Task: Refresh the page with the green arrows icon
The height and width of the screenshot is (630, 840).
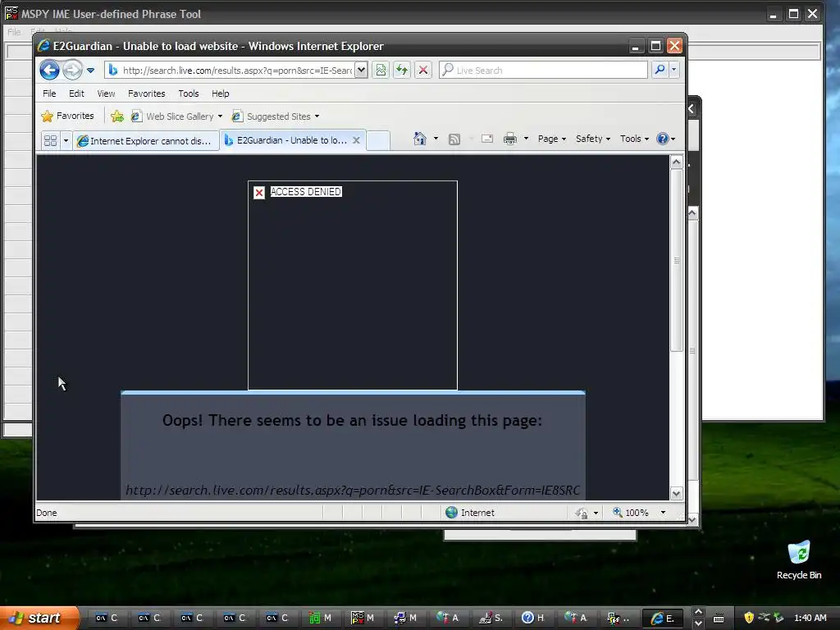Action: click(402, 71)
